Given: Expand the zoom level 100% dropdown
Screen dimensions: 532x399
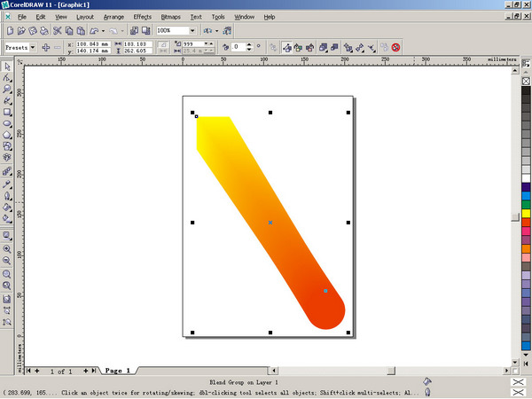Looking at the screenshot, I should (x=192, y=31).
